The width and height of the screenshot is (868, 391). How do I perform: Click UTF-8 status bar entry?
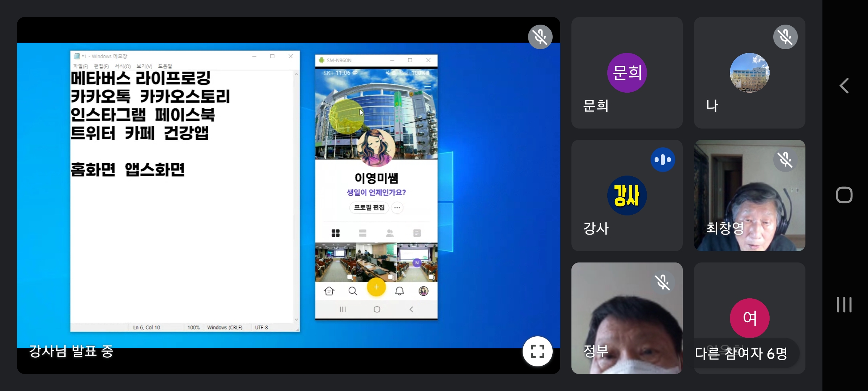click(x=261, y=327)
